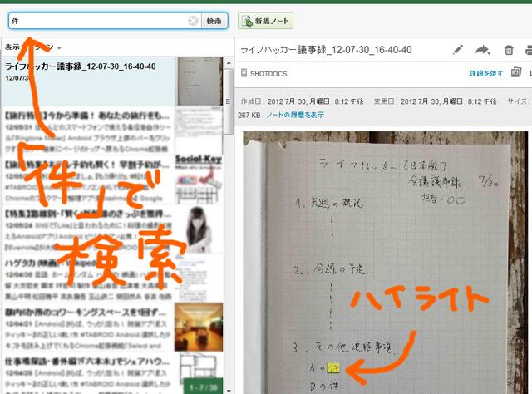Open the share arrow menu
Image resolution: width=532 pixels, height=394 pixels.
pos(482,50)
